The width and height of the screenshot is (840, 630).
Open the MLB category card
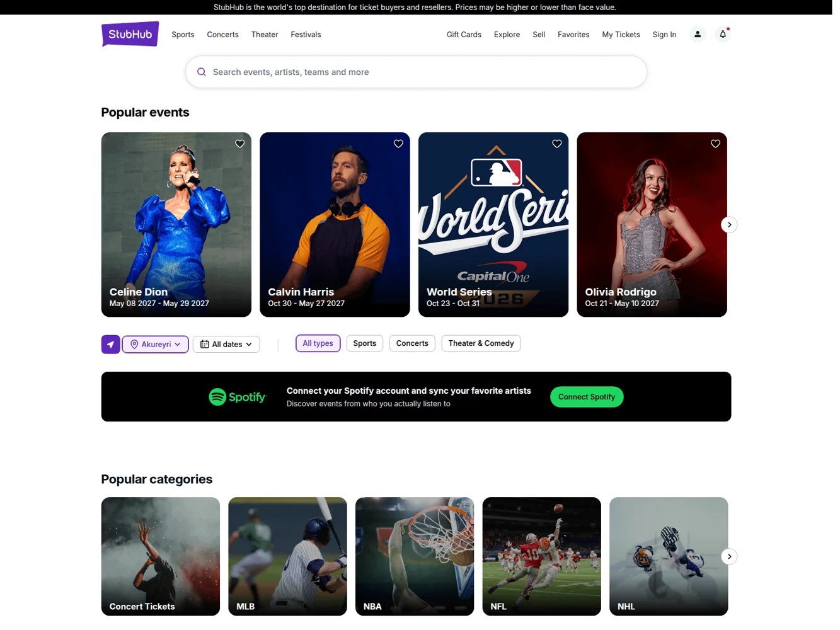coord(287,557)
